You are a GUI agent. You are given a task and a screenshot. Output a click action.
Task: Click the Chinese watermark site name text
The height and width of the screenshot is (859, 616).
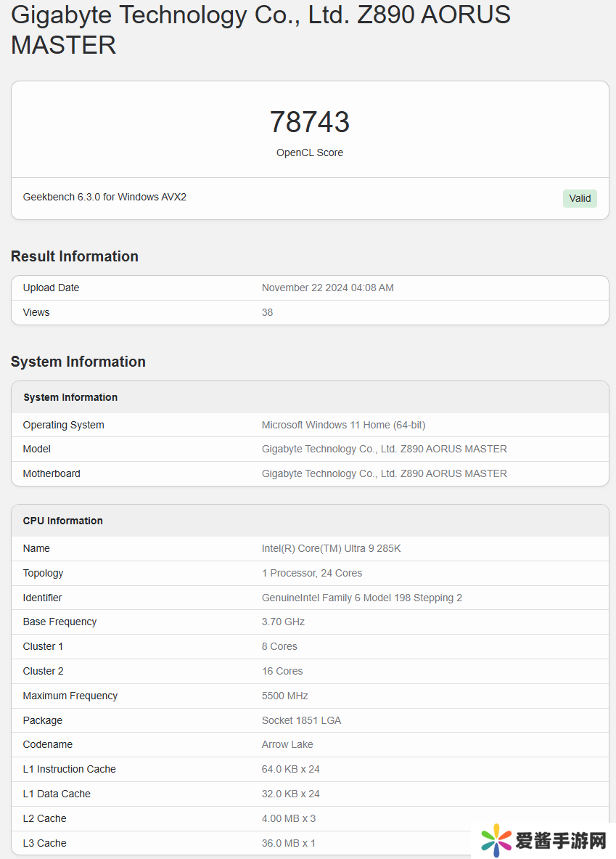tap(561, 840)
